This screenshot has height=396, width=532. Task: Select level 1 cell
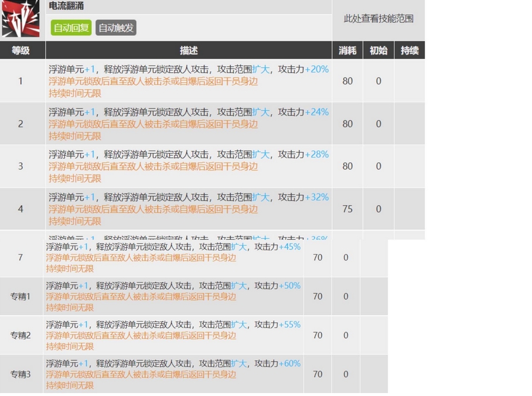21,81
